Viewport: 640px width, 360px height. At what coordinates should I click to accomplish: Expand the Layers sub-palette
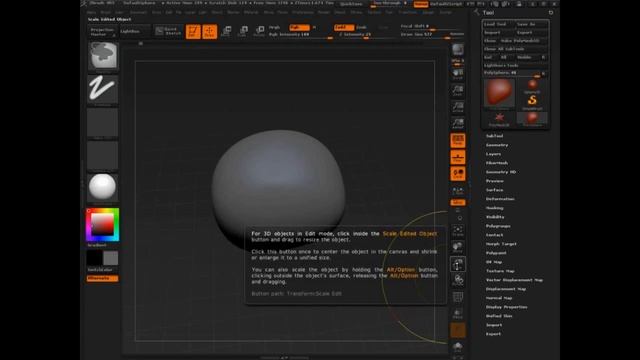pyautogui.click(x=493, y=154)
